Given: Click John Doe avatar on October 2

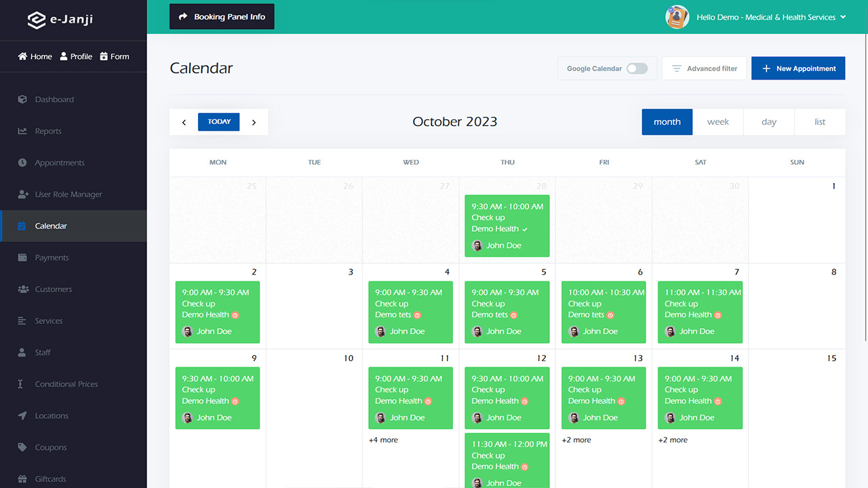Looking at the screenshot, I should 188,331.
